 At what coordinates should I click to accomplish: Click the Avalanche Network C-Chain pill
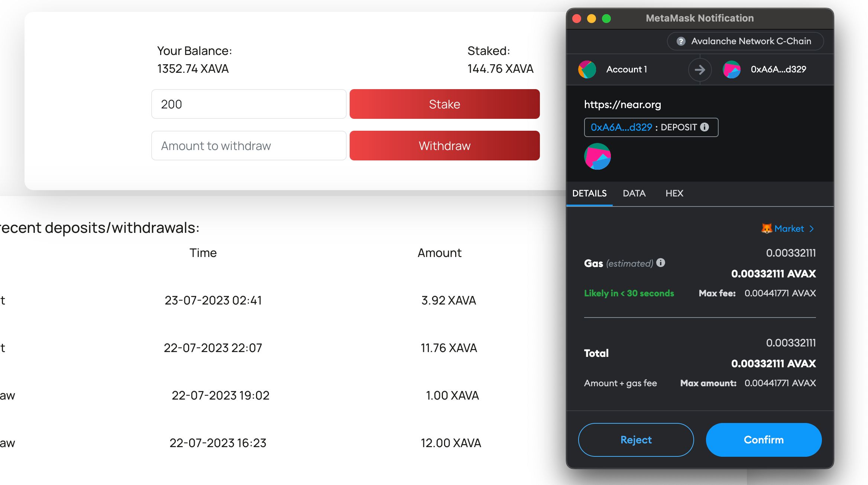[x=745, y=41]
